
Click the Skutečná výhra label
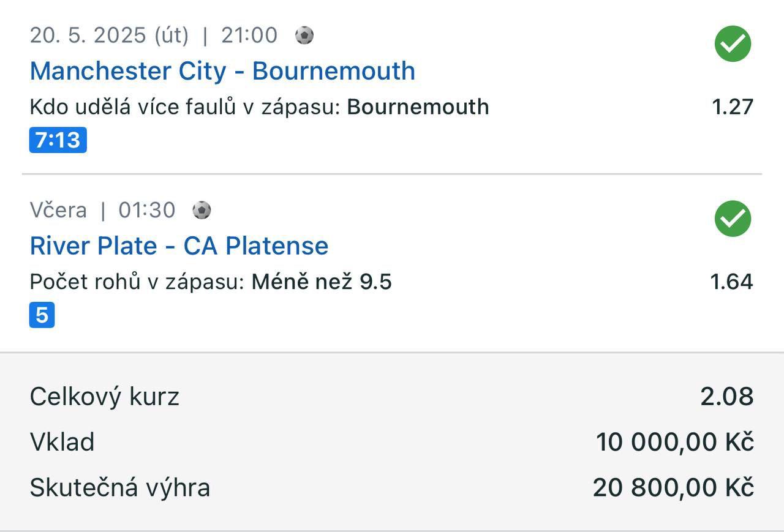[119, 488]
